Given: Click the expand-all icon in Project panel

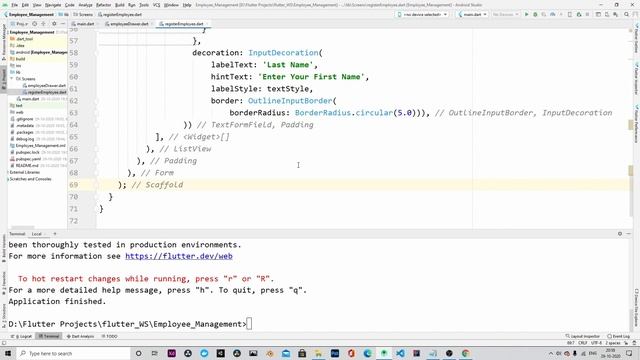Looking at the screenshot, I should coord(44,24).
